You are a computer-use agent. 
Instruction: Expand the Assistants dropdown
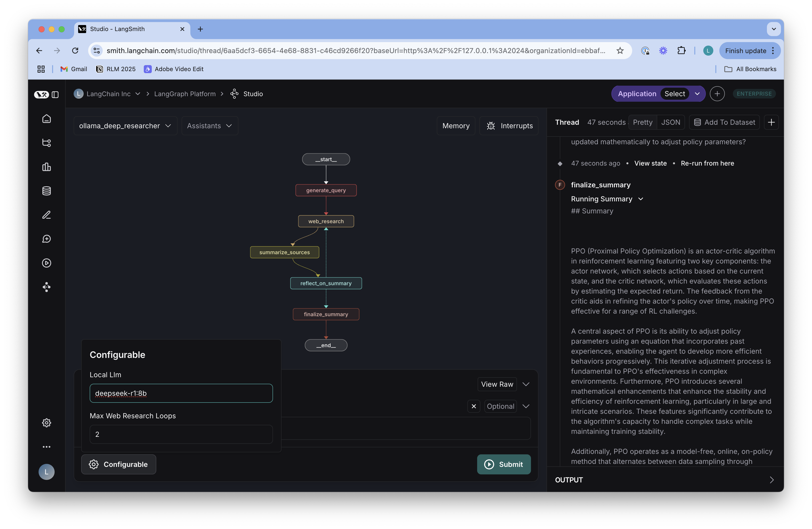(209, 125)
